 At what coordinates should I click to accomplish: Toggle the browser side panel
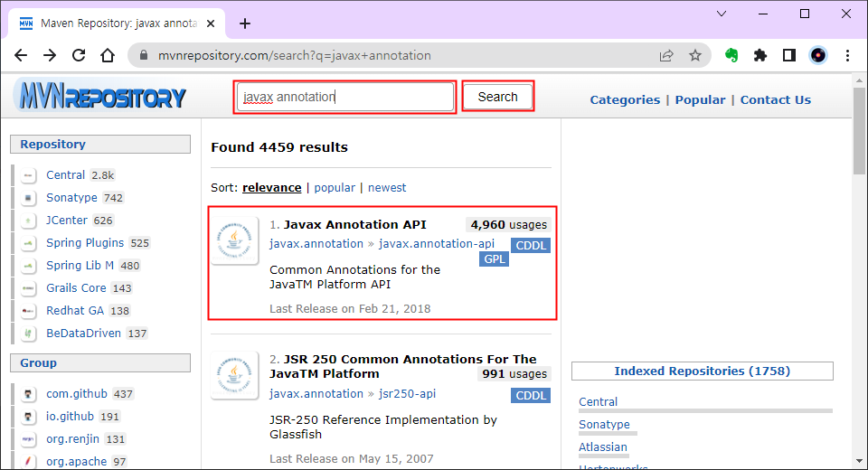point(789,55)
